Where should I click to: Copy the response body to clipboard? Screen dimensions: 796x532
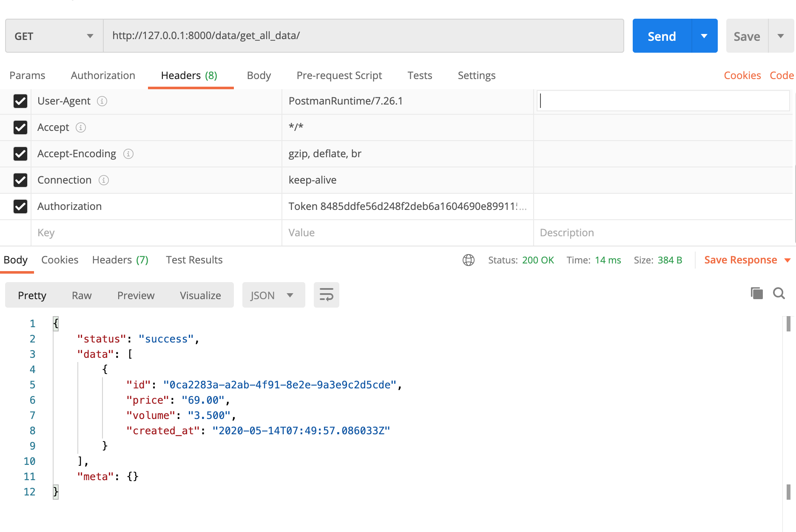click(x=756, y=293)
